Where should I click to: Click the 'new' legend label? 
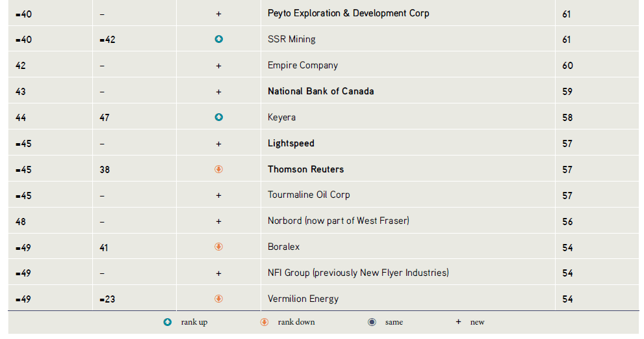point(477,322)
